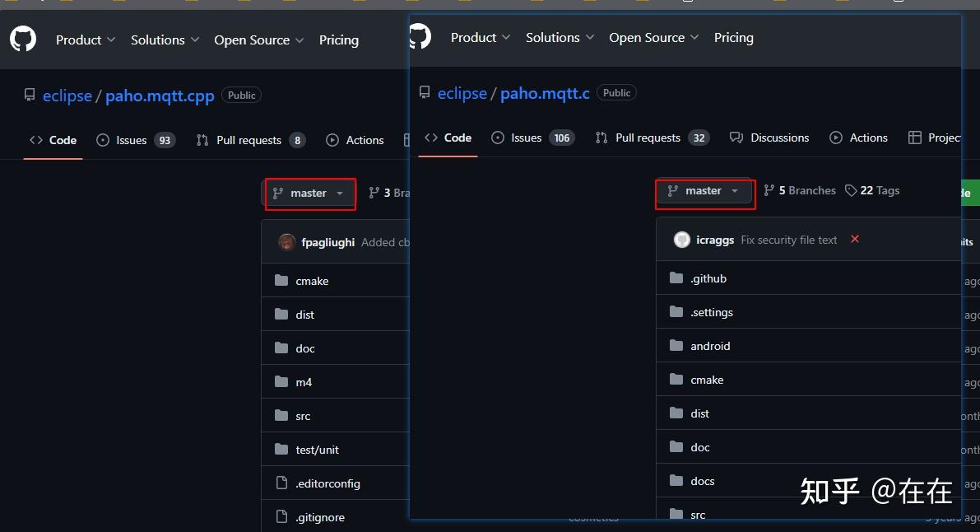Click file icon next to .gitignore
Screen dimensions: 980x532
pos(282,517)
